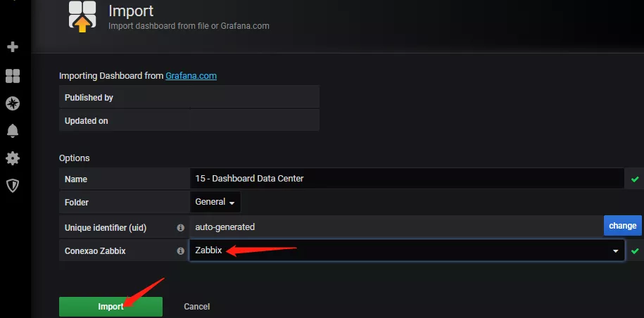Click info icon beside Conexao Zabbix
The width and height of the screenshot is (644, 318).
[x=180, y=250]
